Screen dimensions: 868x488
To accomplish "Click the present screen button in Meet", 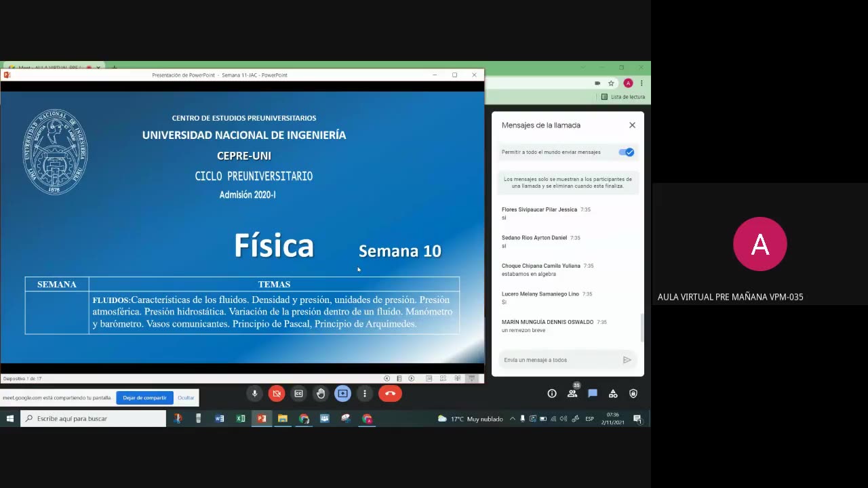I will pos(342,394).
